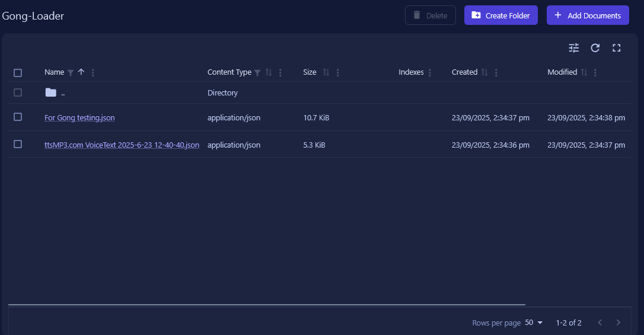Click the refresh table icon
The width and height of the screenshot is (644, 335).
coord(595,48)
